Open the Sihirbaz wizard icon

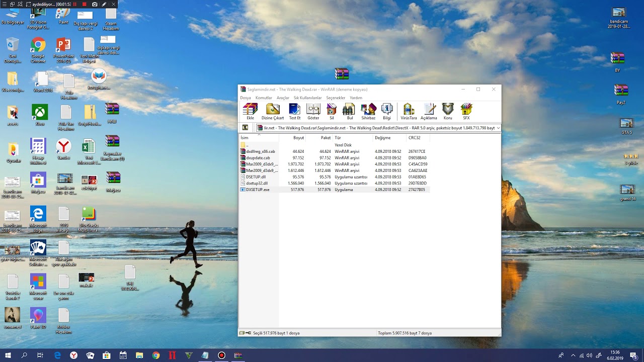tap(368, 111)
